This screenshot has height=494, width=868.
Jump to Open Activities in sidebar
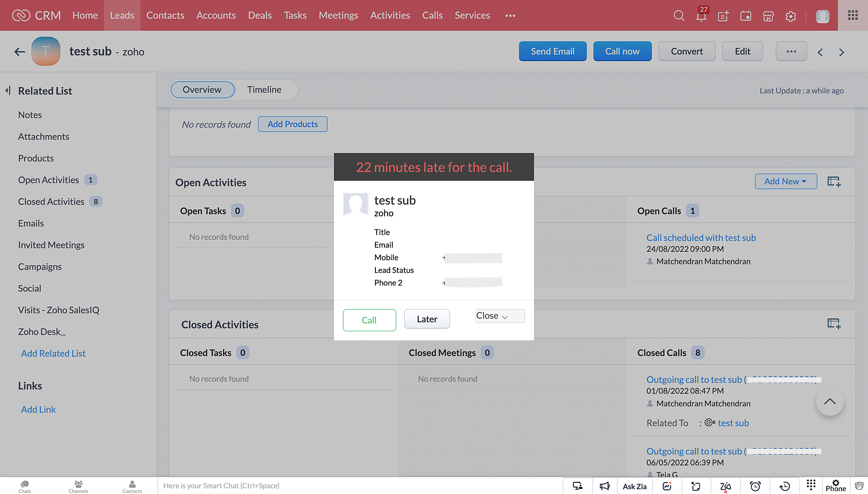pos(49,180)
